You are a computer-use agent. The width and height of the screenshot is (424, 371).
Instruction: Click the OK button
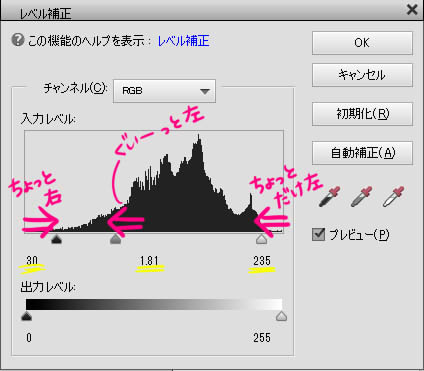pyautogui.click(x=362, y=43)
